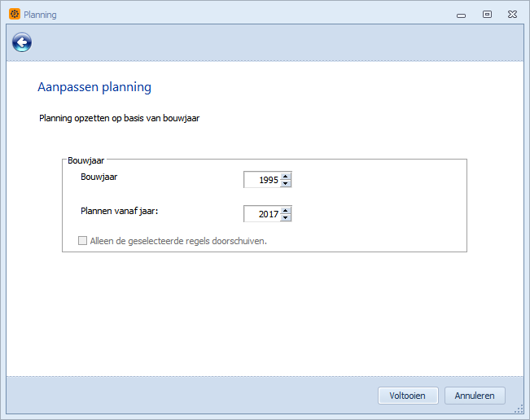This screenshot has width=530, height=420.
Task: Minimize the Planning window
Action: point(461,15)
